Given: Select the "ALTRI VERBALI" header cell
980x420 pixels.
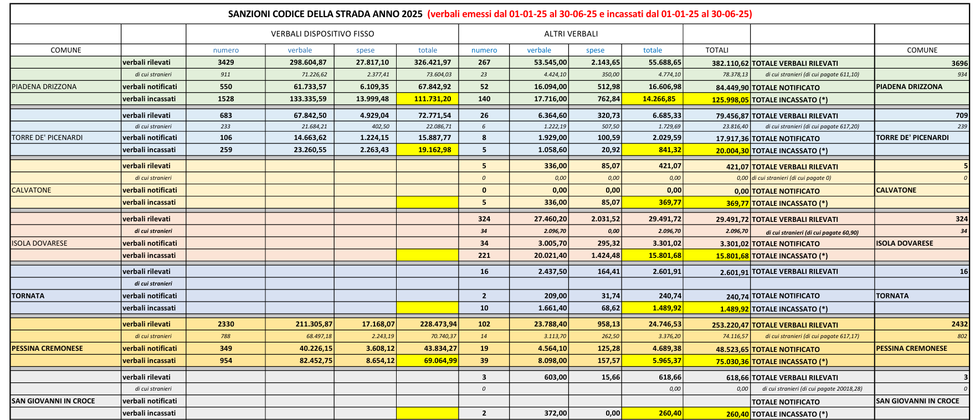Looking at the screenshot, I should pyautogui.click(x=571, y=34).
